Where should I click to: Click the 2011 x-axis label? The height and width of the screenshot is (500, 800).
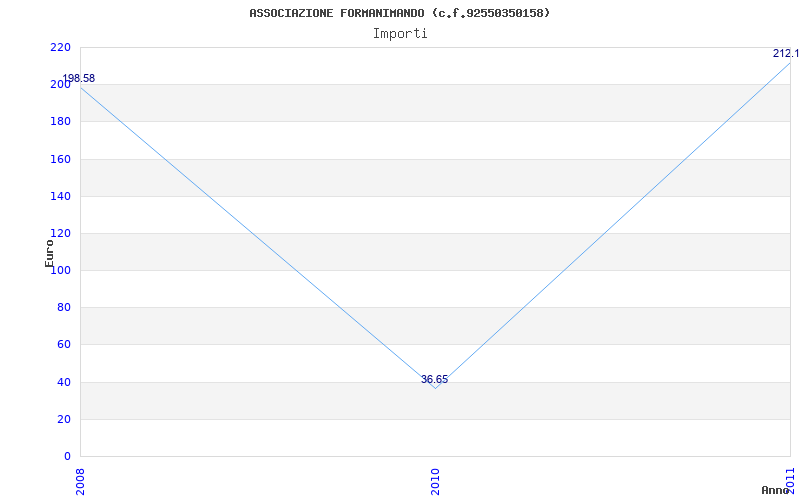pos(791,480)
